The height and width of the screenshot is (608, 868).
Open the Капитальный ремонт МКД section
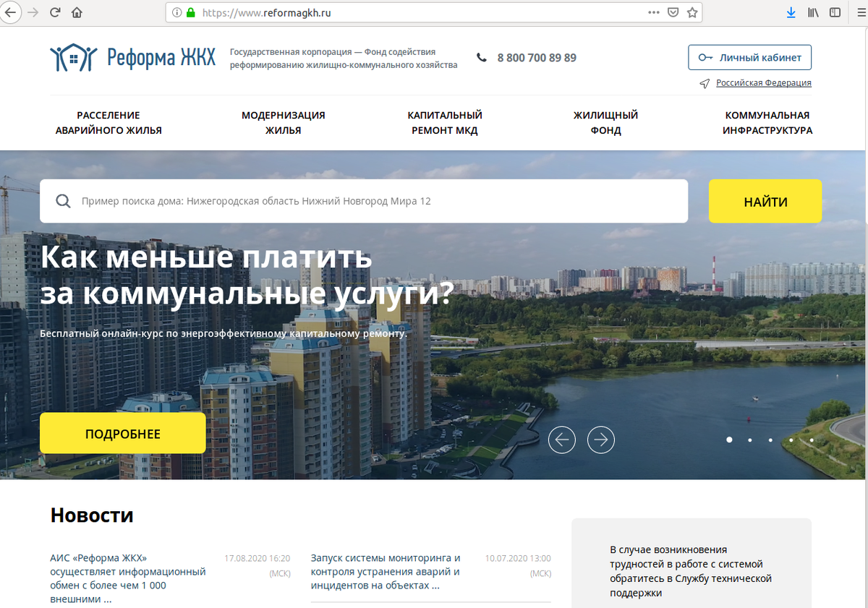tap(445, 122)
